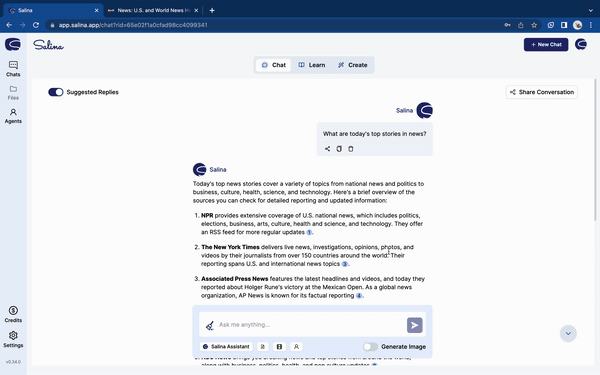The image size is (600, 375).
Task: Click the Salina name above the response
Action: click(x=218, y=170)
